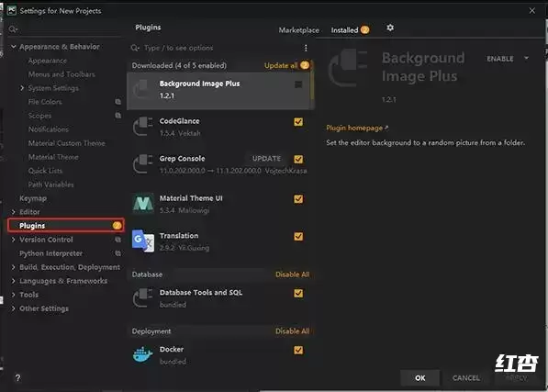Open the dropdown arrow next to ENABLE
Image resolution: width=548 pixels, height=392 pixels.
click(526, 59)
